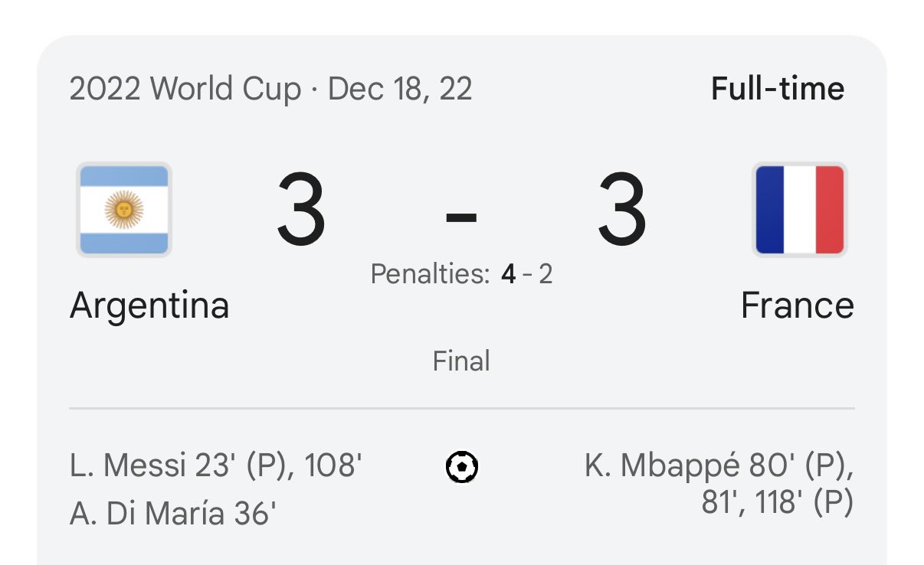
Task: Select K. Mbappé 80' (P) scorer entry
Action: point(719,465)
